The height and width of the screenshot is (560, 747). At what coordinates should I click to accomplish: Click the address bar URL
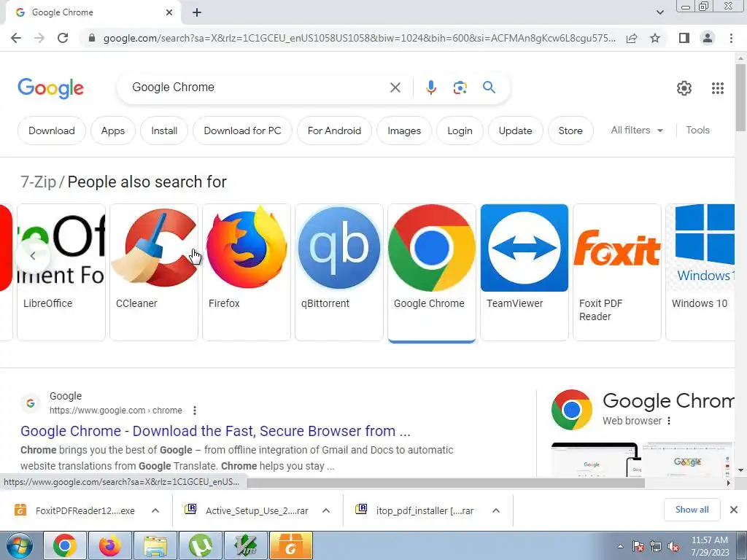point(359,38)
